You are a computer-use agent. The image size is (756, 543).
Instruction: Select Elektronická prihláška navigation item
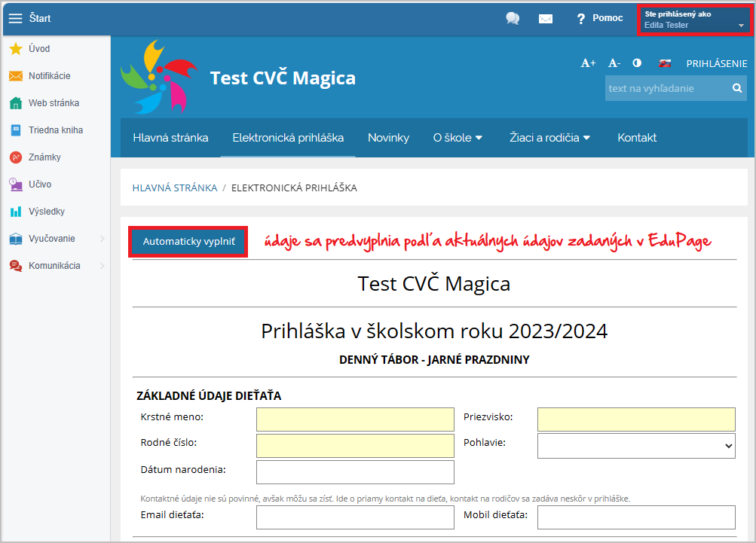288,138
